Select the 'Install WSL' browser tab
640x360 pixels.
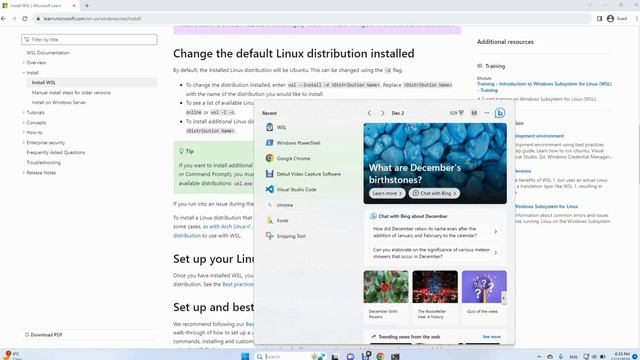[39, 6]
